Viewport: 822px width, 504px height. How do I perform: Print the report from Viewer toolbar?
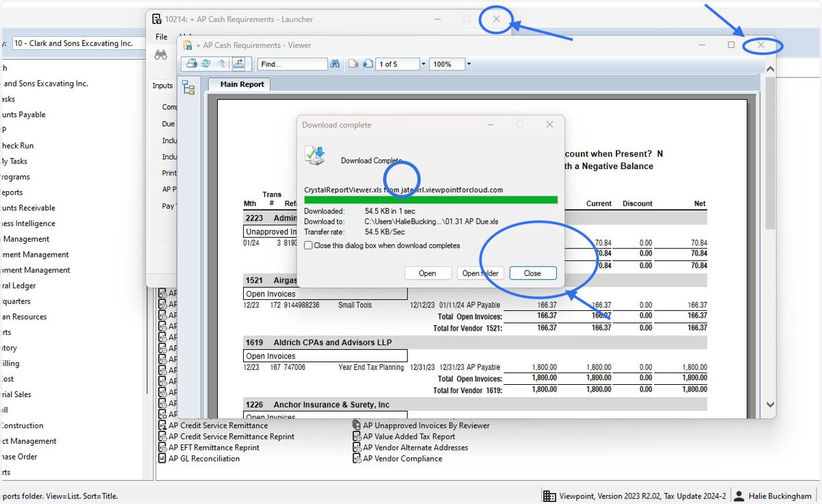point(192,64)
